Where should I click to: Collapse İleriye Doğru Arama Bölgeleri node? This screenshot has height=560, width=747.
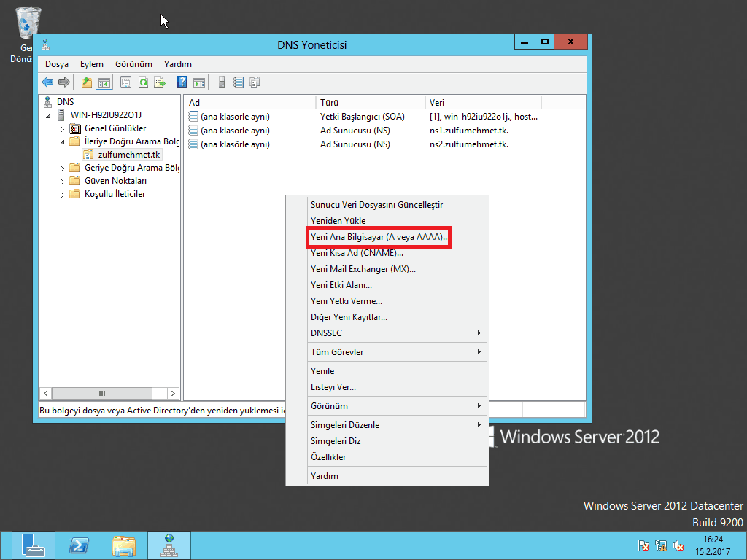tap(62, 142)
